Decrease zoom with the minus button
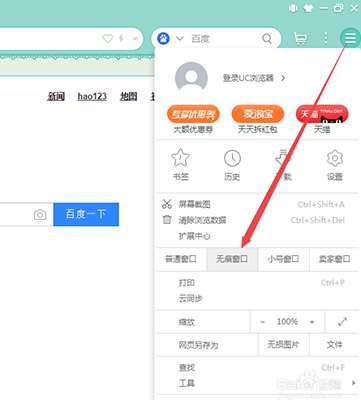 point(263,322)
